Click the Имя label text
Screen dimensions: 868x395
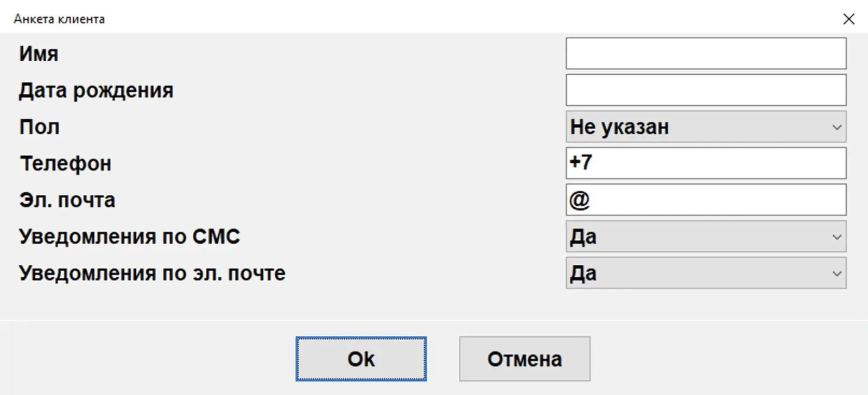coord(39,54)
